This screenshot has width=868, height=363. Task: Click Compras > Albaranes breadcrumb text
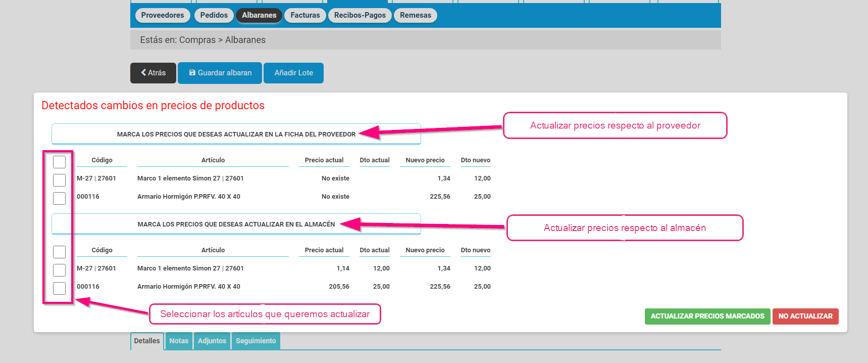tap(222, 40)
